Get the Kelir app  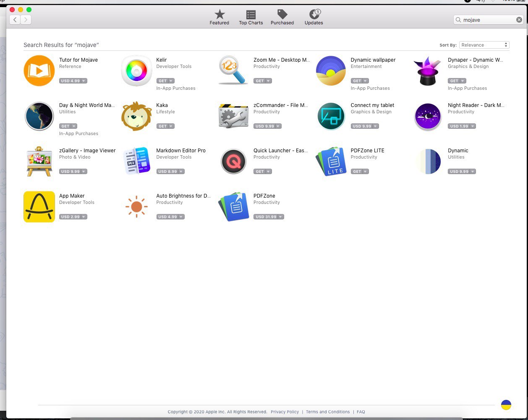(x=165, y=81)
